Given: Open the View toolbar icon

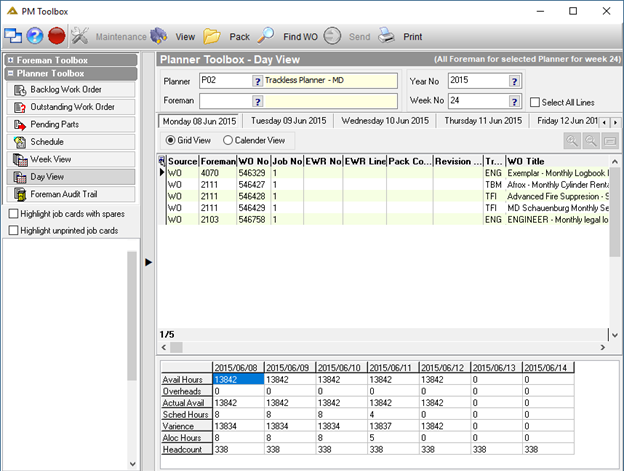Looking at the screenshot, I should point(158,36).
